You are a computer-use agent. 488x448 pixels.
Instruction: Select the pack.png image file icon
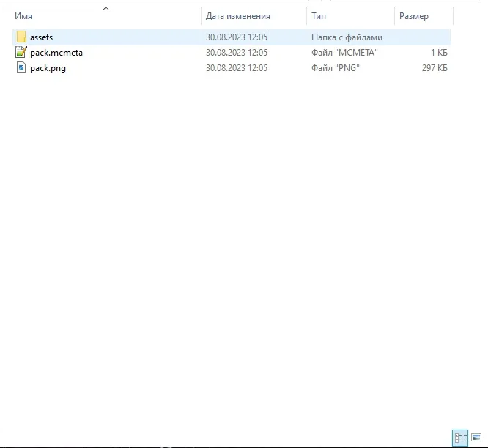(x=21, y=68)
